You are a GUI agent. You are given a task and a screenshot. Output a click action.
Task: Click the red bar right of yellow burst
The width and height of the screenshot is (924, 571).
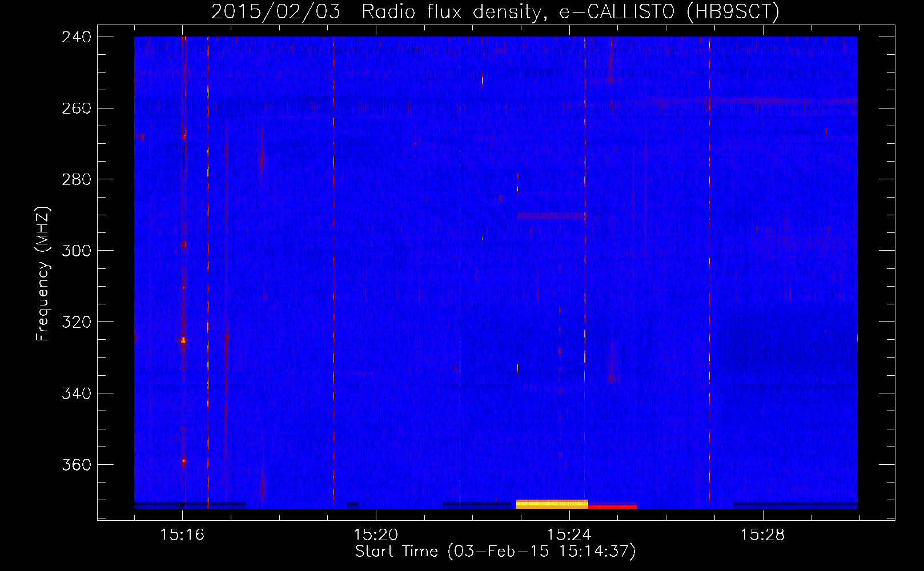[x=612, y=506]
